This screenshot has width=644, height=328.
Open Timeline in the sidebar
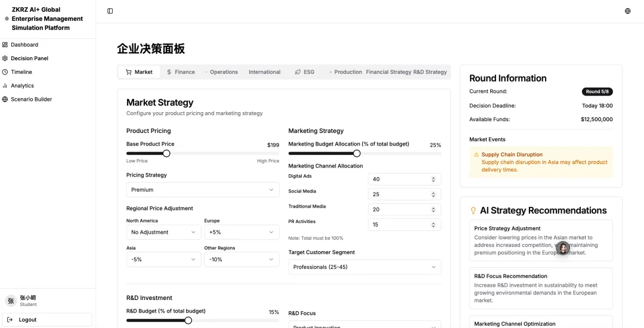21,72
